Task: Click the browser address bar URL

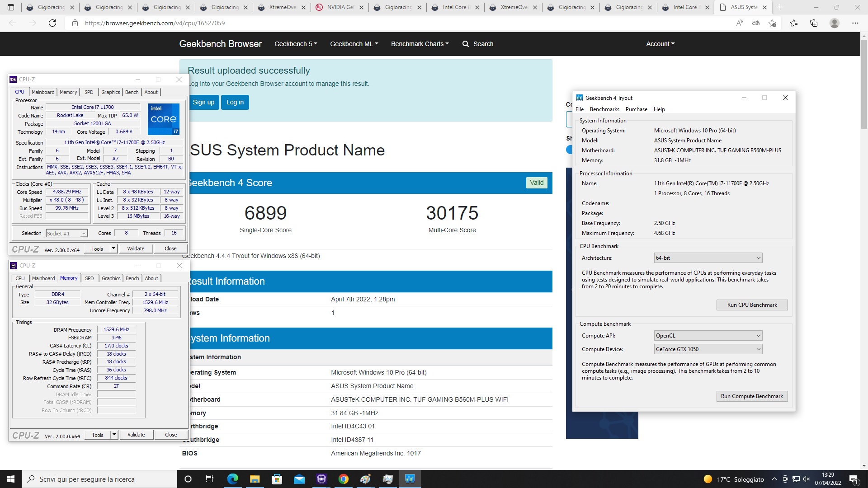Action: click(x=155, y=23)
